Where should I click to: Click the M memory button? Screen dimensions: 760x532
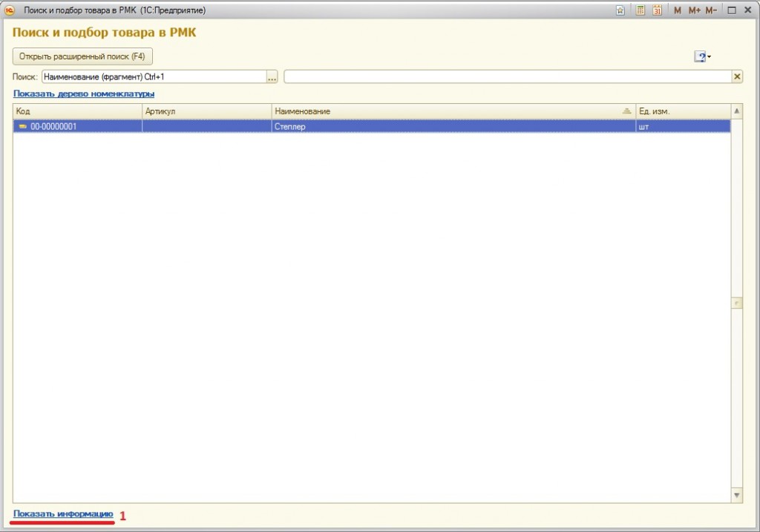pos(677,10)
